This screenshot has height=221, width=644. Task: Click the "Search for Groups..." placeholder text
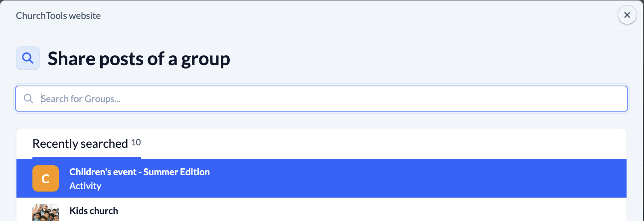pos(81,99)
